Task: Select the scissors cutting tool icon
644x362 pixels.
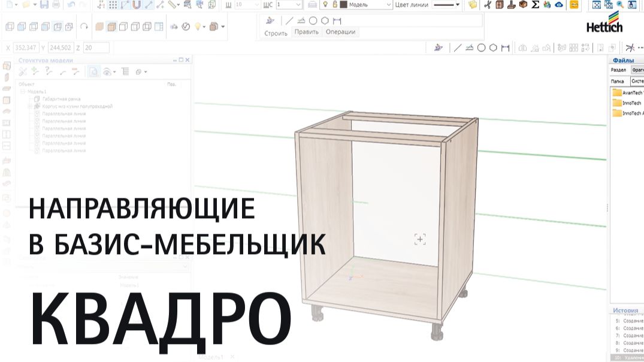Action: coord(488,5)
